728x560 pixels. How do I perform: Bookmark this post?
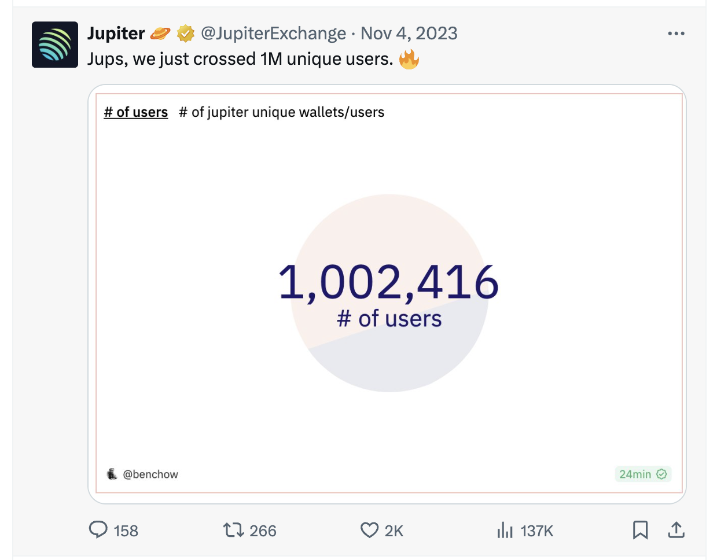coord(640,530)
